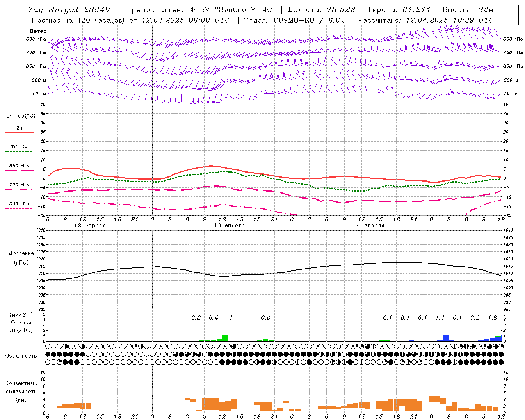Click the (мм/3ч.) units label

tap(21, 315)
